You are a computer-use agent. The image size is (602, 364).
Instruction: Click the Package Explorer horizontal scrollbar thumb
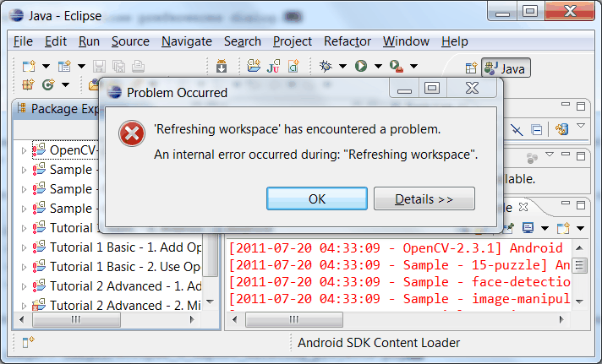(76, 319)
